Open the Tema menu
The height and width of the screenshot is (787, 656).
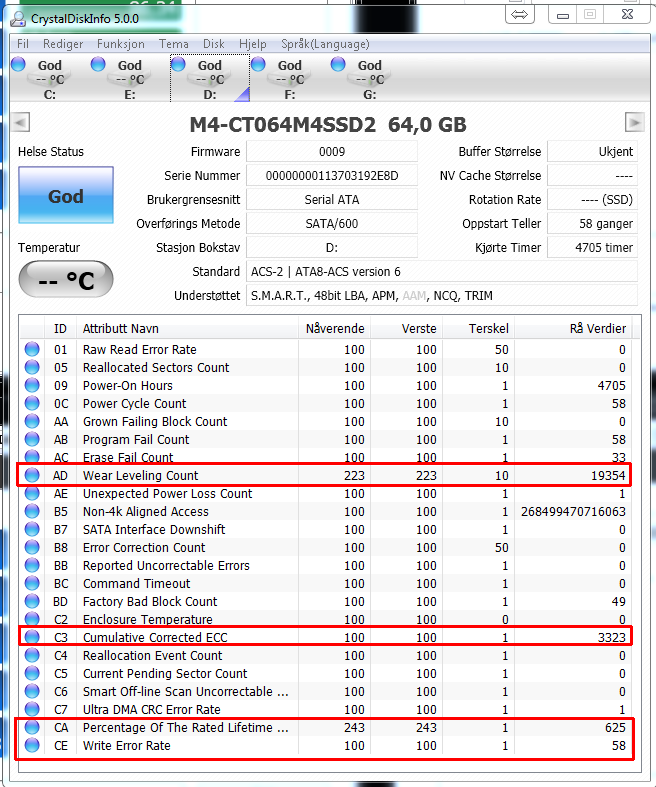point(174,44)
